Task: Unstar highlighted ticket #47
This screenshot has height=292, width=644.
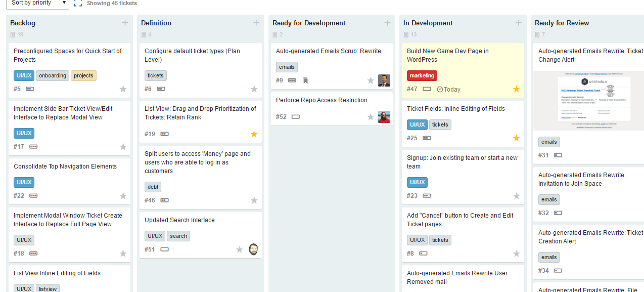Action: [x=516, y=89]
